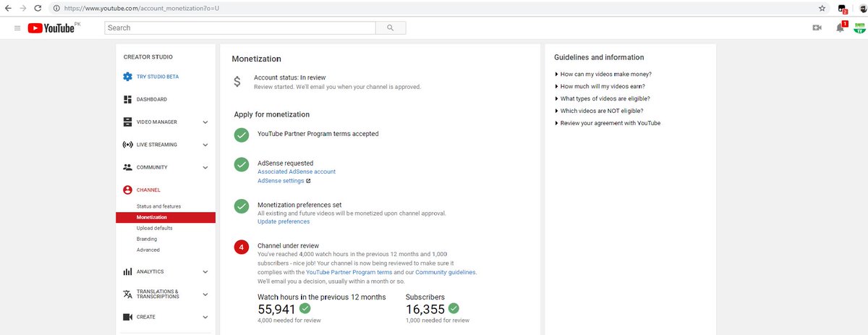Image resolution: width=868 pixels, height=335 pixels.
Task: Click the 'Channel under review' heading
Action: tap(288, 246)
